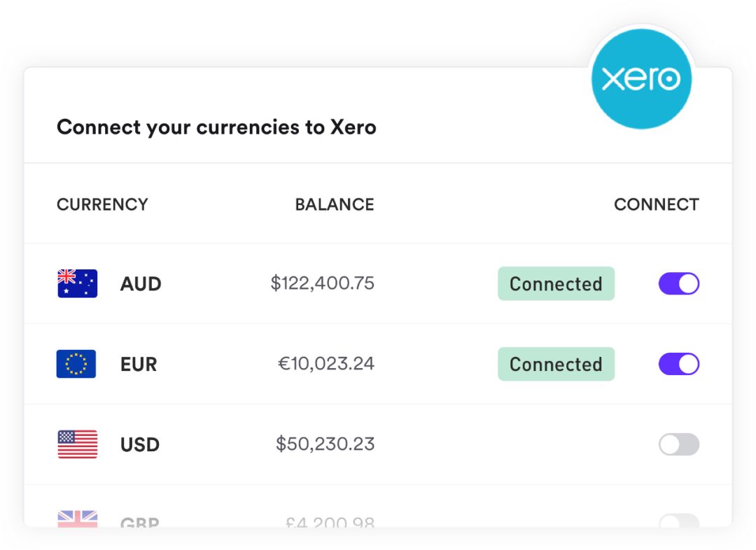
Task: Turn off the EUR connect toggle
Action: [x=679, y=364]
